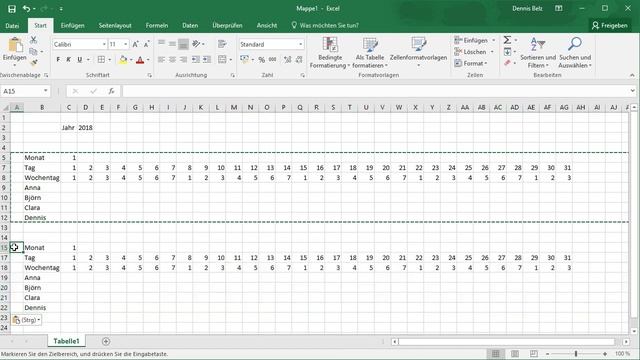Open Als Tabelle formatieren menu
Screen dimensions: 640x360
point(370,53)
